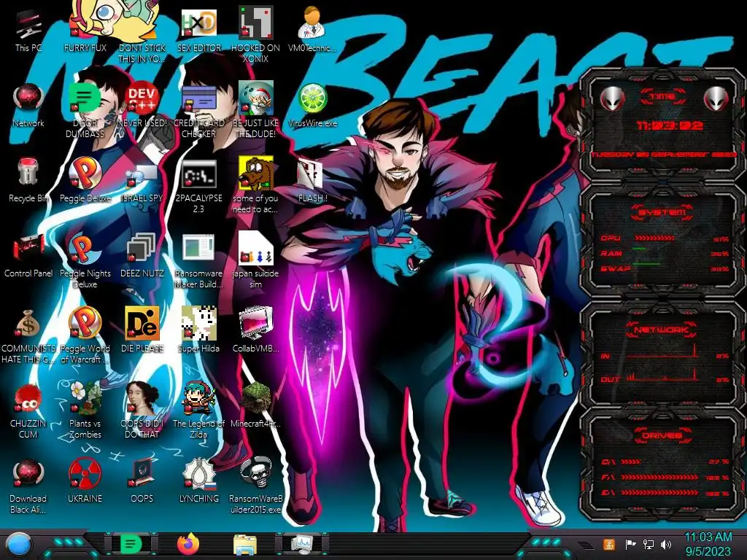
Task: Select the VirusWire.exe lime icon
Action: click(x=312, y=106)
